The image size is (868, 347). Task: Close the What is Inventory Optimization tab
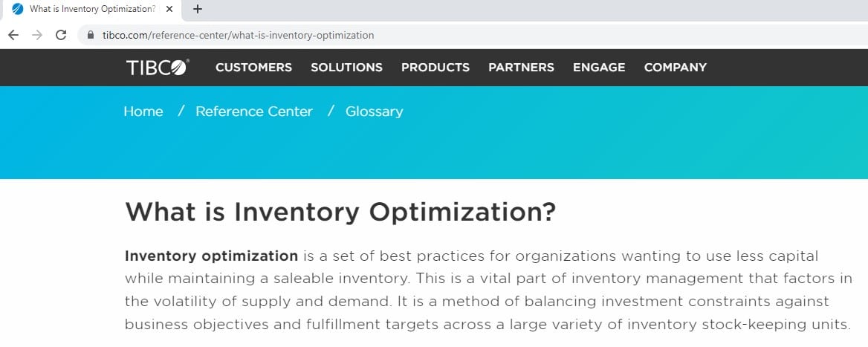pyautogui.click(x=169, y=9)
